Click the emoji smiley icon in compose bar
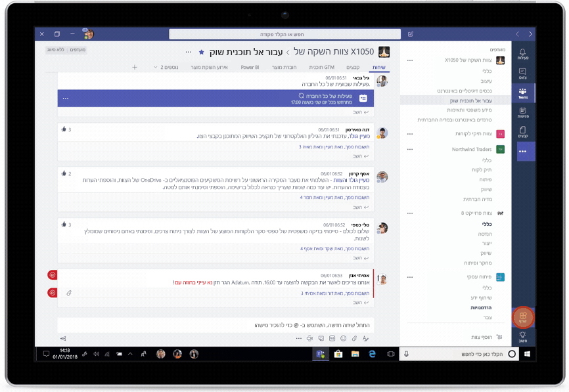The width and height of the screenshot is (569, 392). click(342, 338)
